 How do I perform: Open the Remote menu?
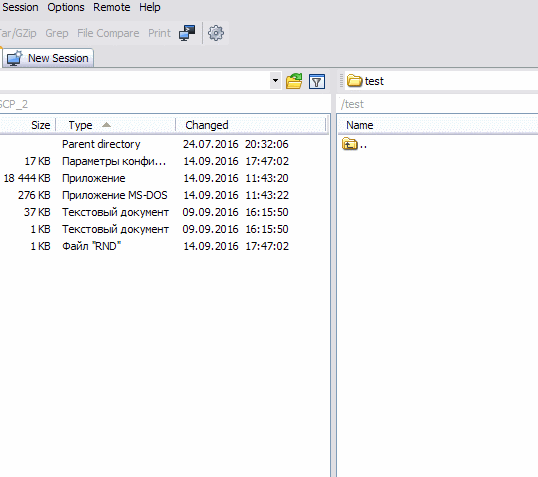pos(112,7)
